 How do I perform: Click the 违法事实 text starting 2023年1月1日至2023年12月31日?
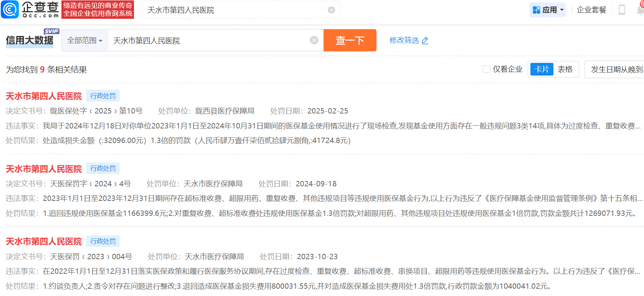coord(342,198)
